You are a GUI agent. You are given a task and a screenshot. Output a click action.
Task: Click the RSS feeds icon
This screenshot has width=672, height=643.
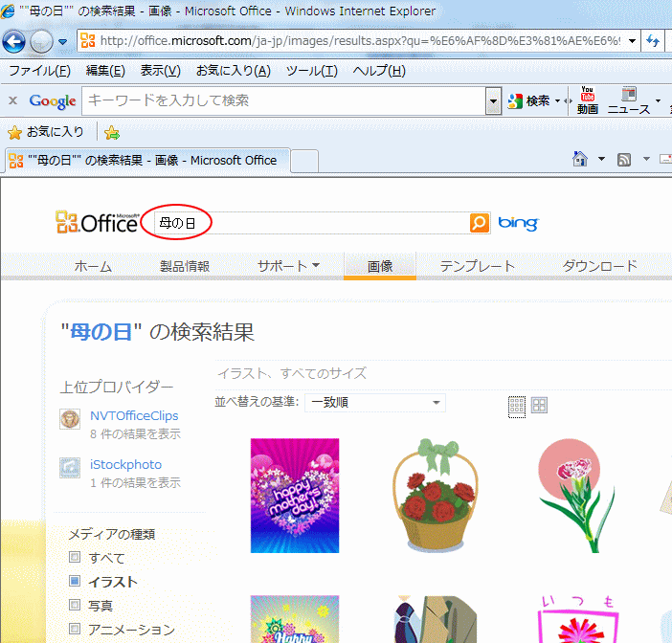coord(623,160)
